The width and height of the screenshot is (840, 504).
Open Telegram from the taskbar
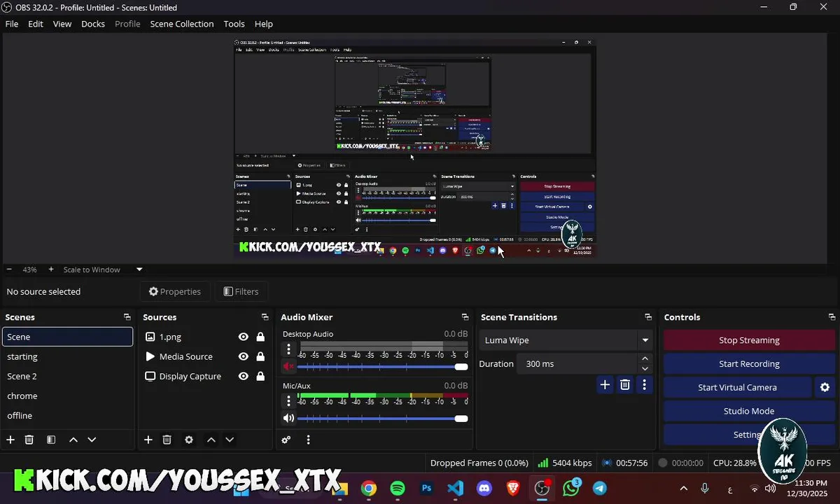(600, 489)
